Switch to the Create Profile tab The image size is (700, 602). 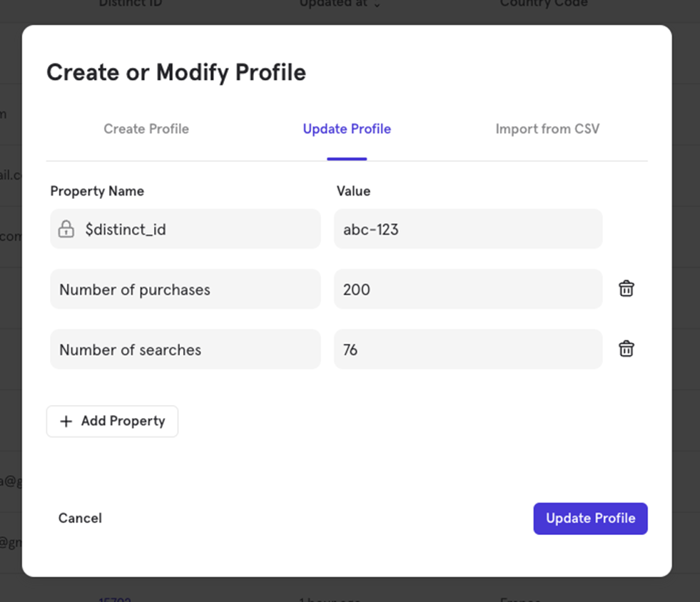pos(146,129)
